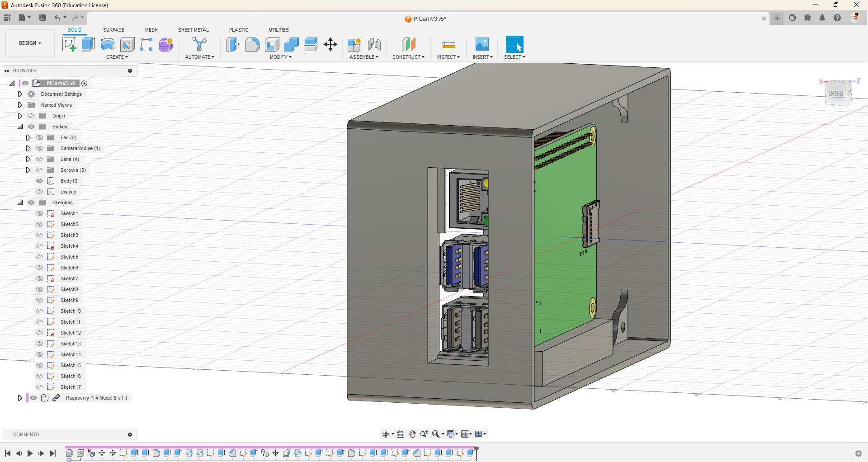This screenshot has height=462, width=868.
Task: Click the Fillet tool icon
Action: (x=252, y=44)
